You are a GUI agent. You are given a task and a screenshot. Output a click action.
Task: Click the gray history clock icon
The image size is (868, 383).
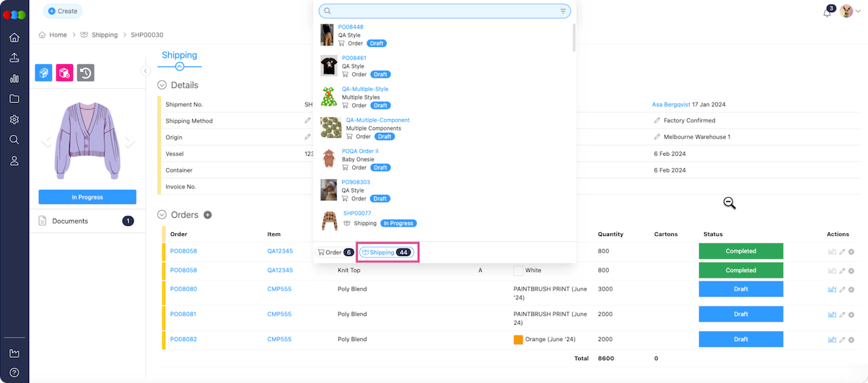click(86, 73)
